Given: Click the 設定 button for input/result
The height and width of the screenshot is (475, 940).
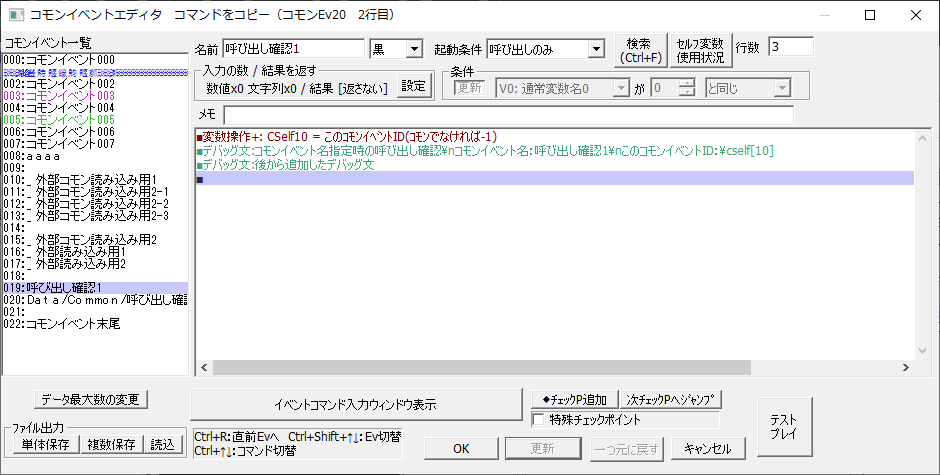Looking at the screenshot, I should (x=414, y=86).
